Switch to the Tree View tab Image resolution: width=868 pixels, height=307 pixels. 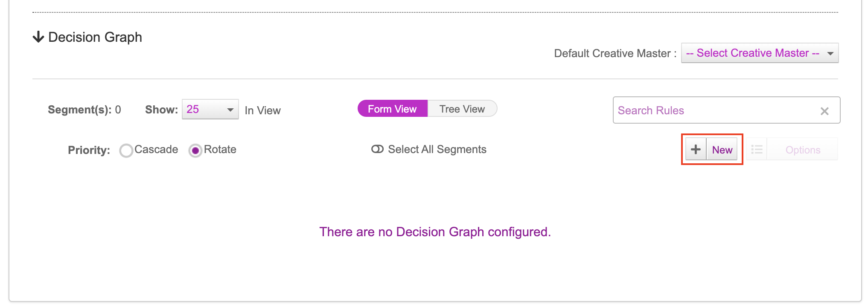click(x=462, y=109)
